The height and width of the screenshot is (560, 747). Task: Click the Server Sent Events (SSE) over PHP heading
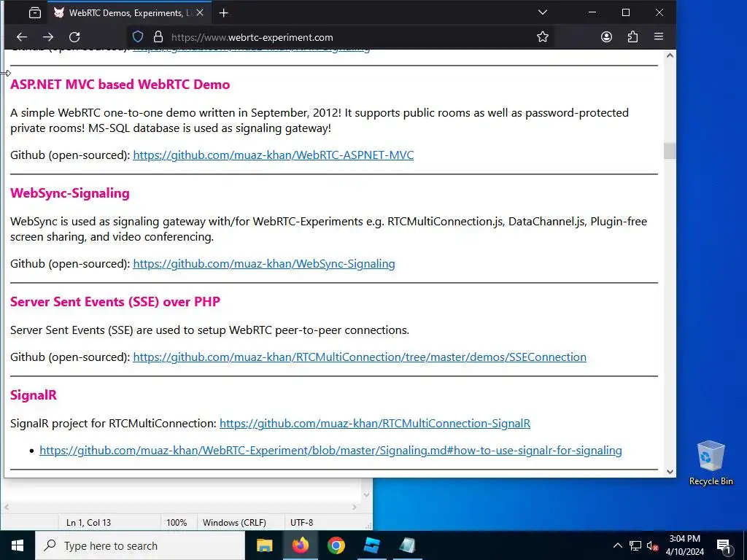tap(115, 301)
